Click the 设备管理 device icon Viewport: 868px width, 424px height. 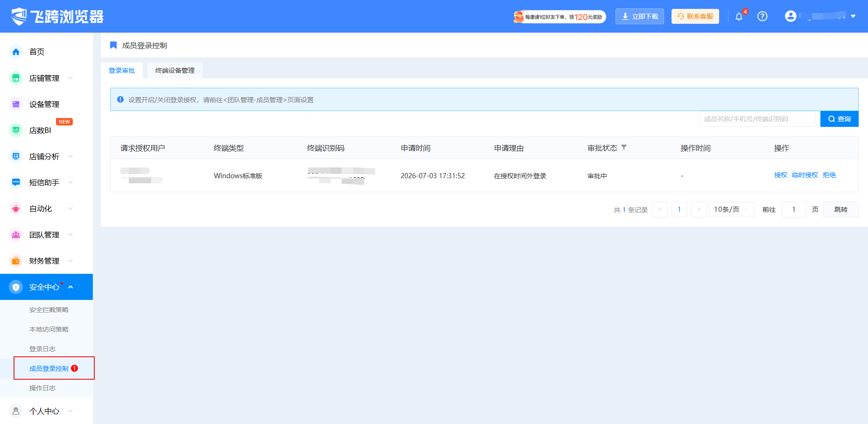(x=16, y=104)
